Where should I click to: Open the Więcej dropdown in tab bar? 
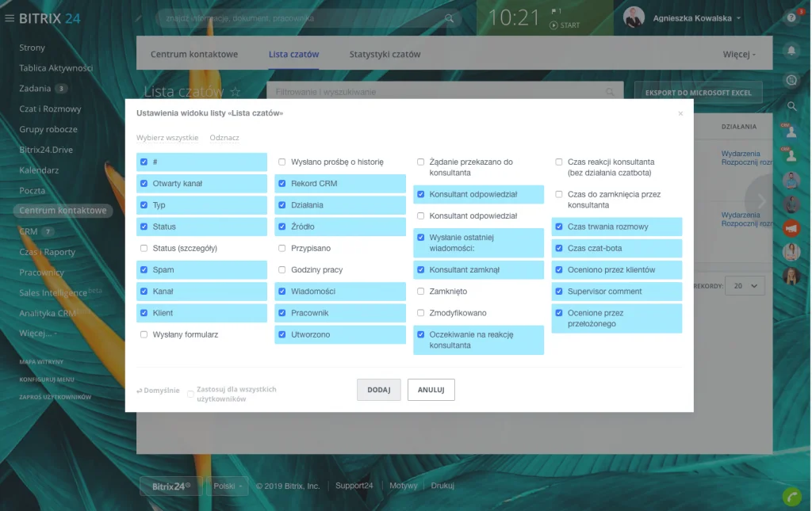pos(739,55)
